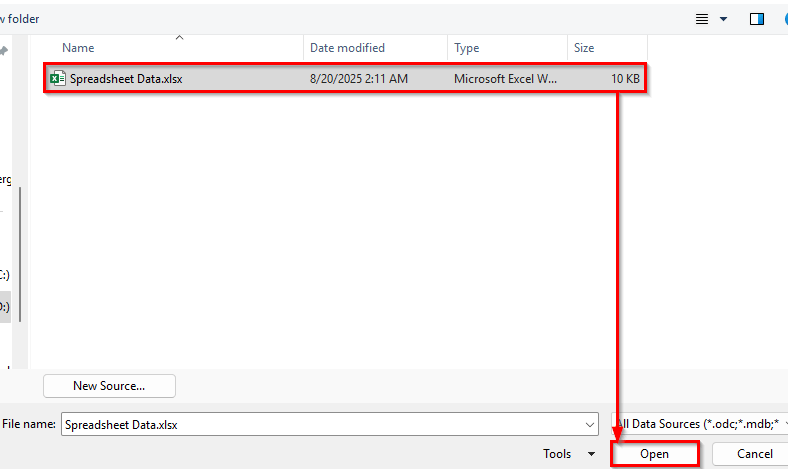Click the Excel icon beside Spreadsheet Data.xlsx

point(58,79)
